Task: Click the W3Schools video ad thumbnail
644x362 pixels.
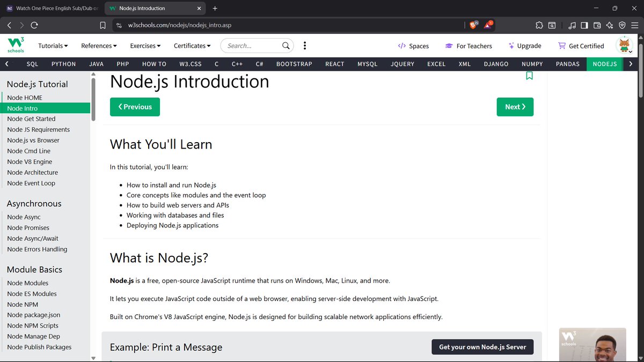Action: click(592, 344)
